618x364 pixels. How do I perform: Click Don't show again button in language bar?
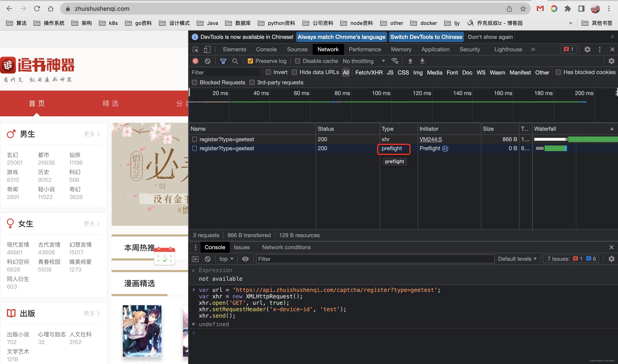(491, 37)
